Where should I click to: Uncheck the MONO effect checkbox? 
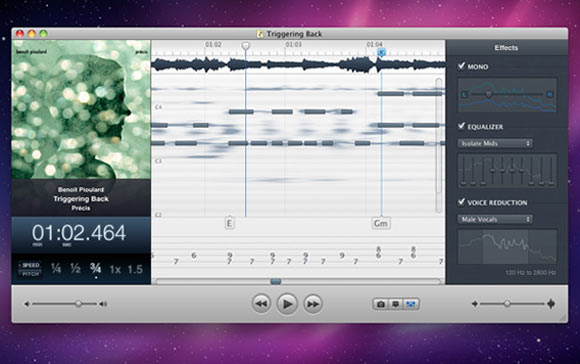(x=461, y=66)
